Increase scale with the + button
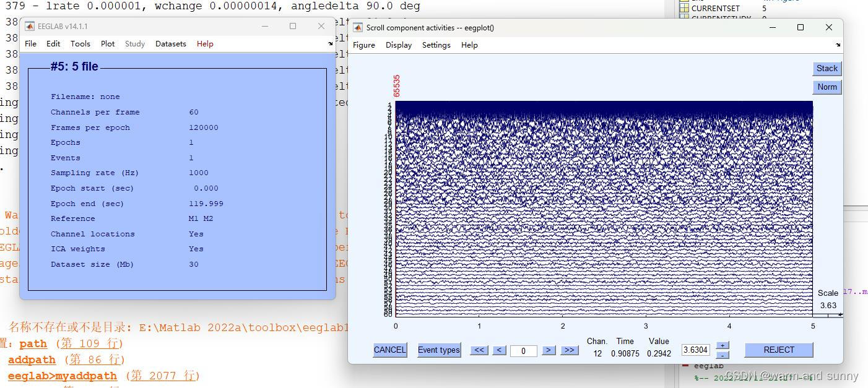The width and height of the screenshot is (868, 388). (x=723, y=345)
